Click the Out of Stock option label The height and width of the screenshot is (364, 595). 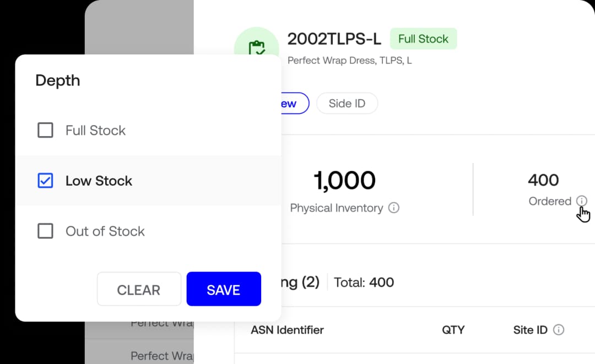105,231
